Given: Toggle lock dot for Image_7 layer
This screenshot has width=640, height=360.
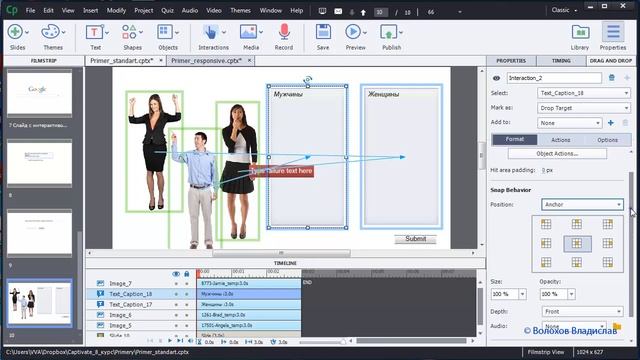Looking at the screenshot, I should coord(187,284).
